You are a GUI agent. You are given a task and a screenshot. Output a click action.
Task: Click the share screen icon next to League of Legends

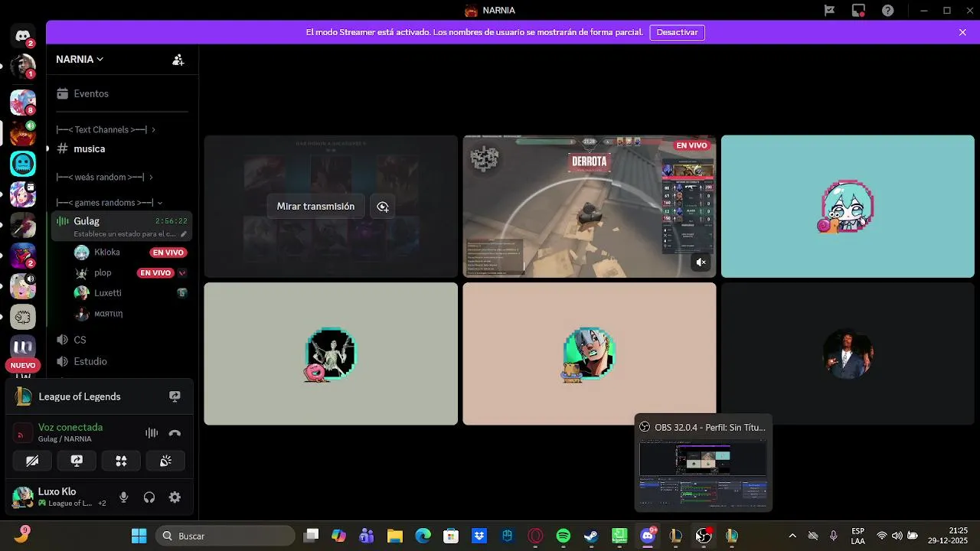pyautogui.click(x=175, y=396)
